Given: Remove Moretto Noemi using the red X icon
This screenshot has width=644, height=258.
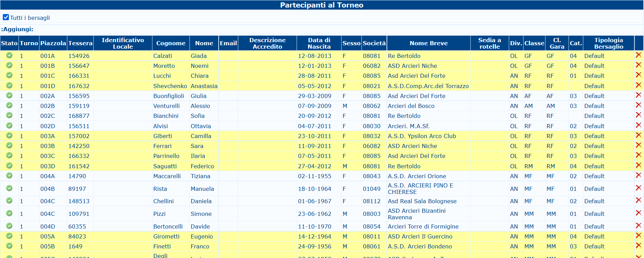Looking at the screenshot, I should tap(639, 65).
